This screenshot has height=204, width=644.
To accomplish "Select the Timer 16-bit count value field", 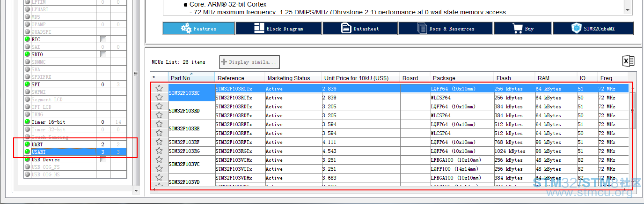I will click(x=103, y=122).
